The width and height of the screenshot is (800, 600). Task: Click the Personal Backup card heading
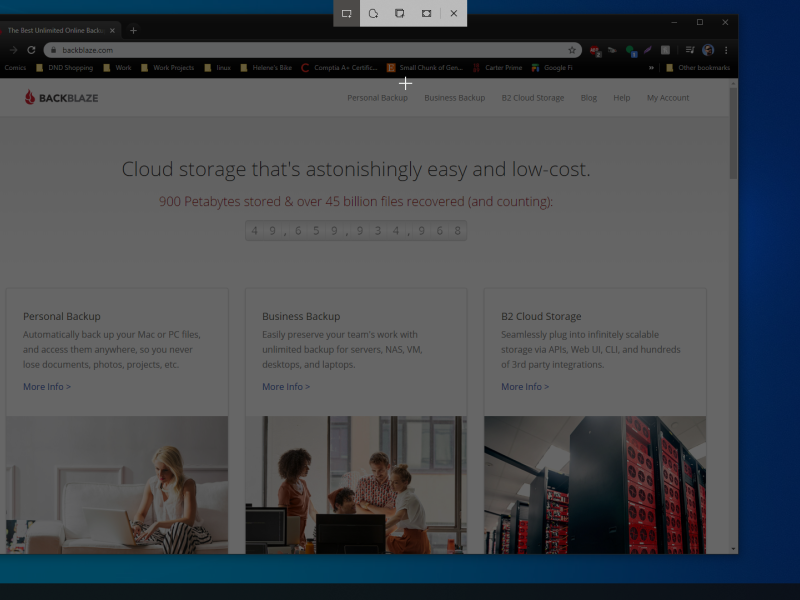tap(62, 316)
